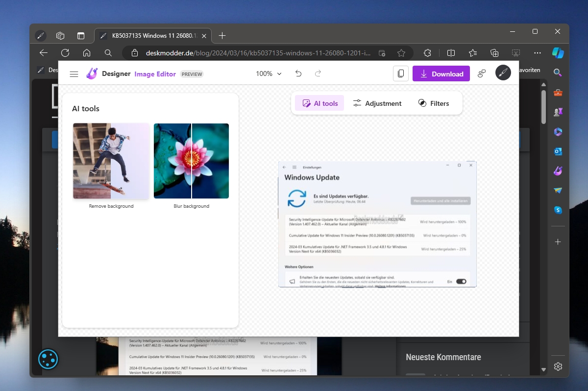Click the search icon beside the home button
The image size is (588, 391).
click(x=108, y=53)
